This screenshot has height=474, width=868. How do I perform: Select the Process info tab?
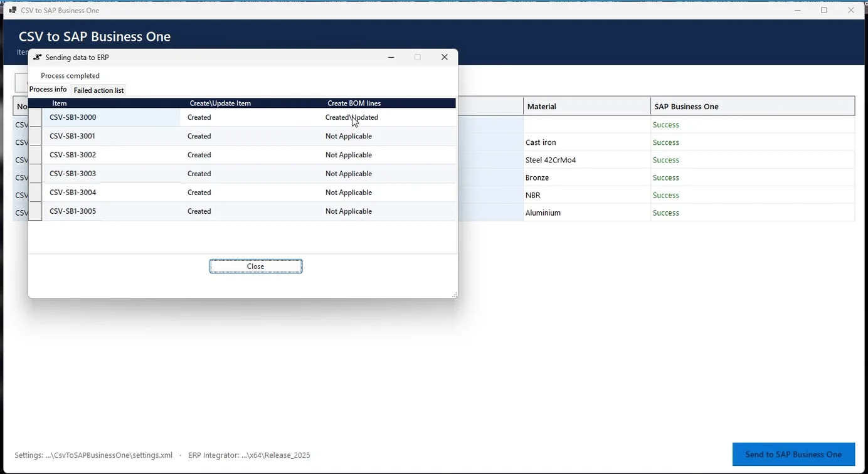(x=48, y=90)
